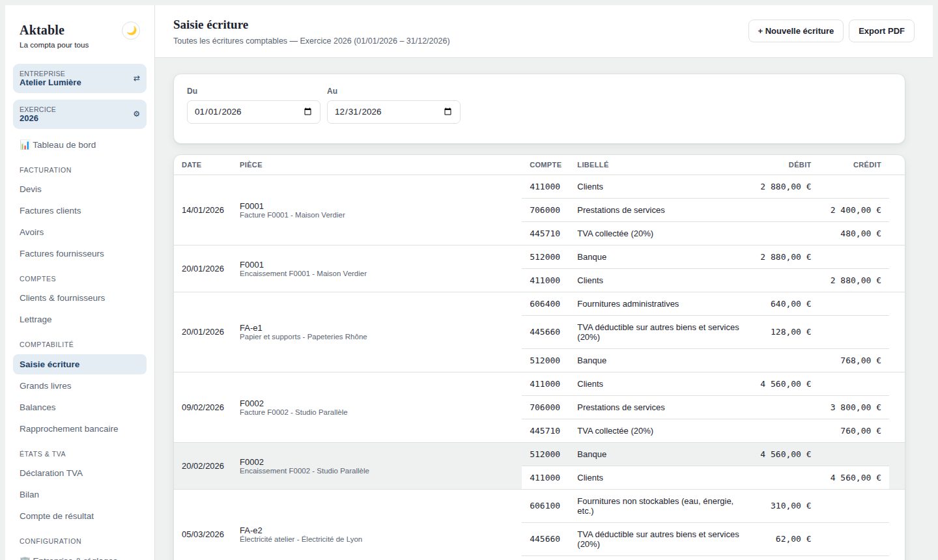Click the 3 800,00 € credit amount
The width and height of the screenshot is (938, 560).
(x=855, y=408)
